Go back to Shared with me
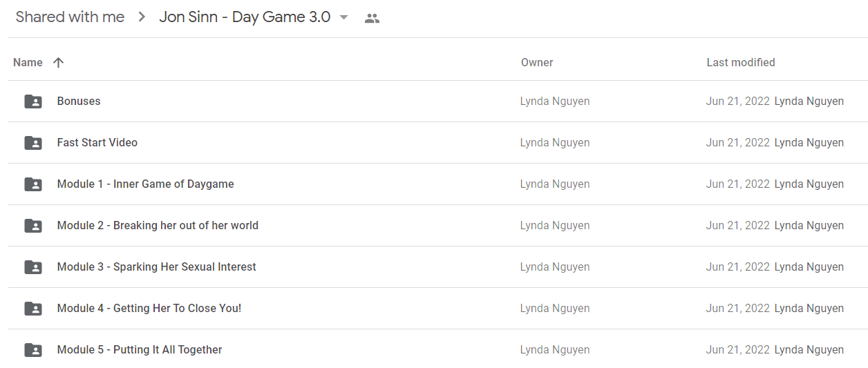 [x=70, y=17]
